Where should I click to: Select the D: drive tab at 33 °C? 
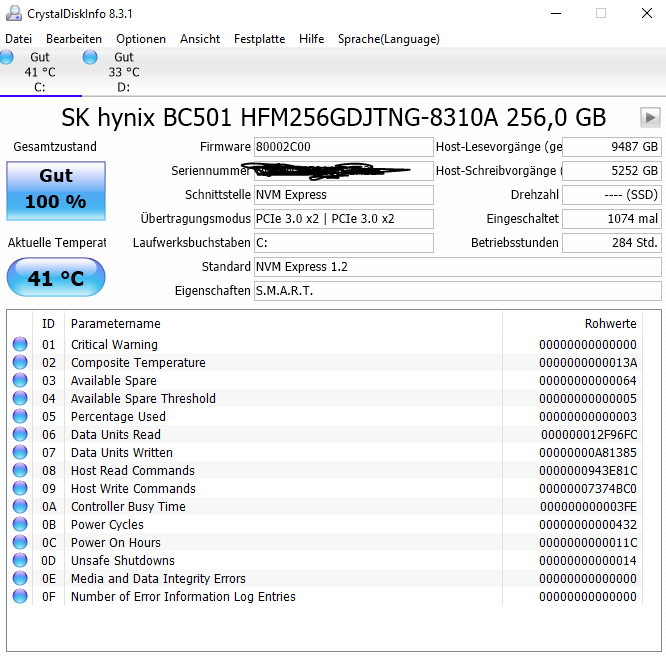point(123,72)
